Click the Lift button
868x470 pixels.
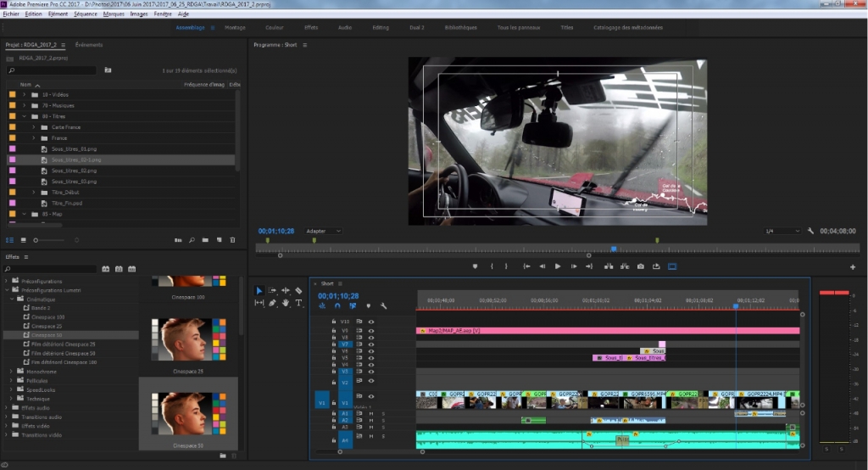(609, 266)
